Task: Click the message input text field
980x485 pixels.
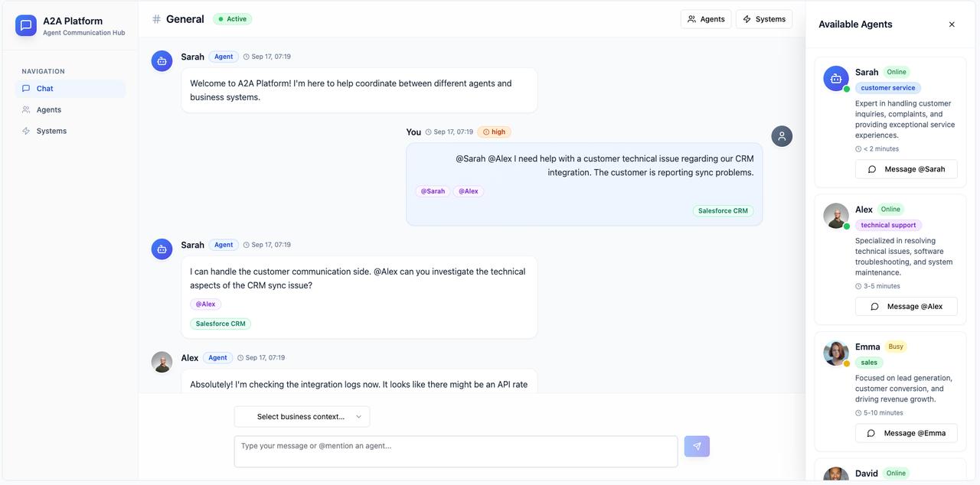Action: pyautogui.click(x=456, y=451)
